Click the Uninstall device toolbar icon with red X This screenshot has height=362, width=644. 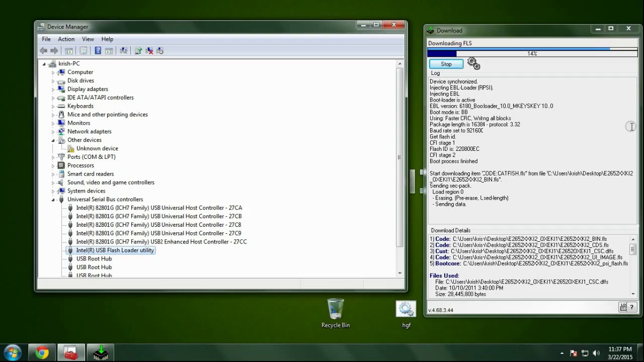pos(149,51)
